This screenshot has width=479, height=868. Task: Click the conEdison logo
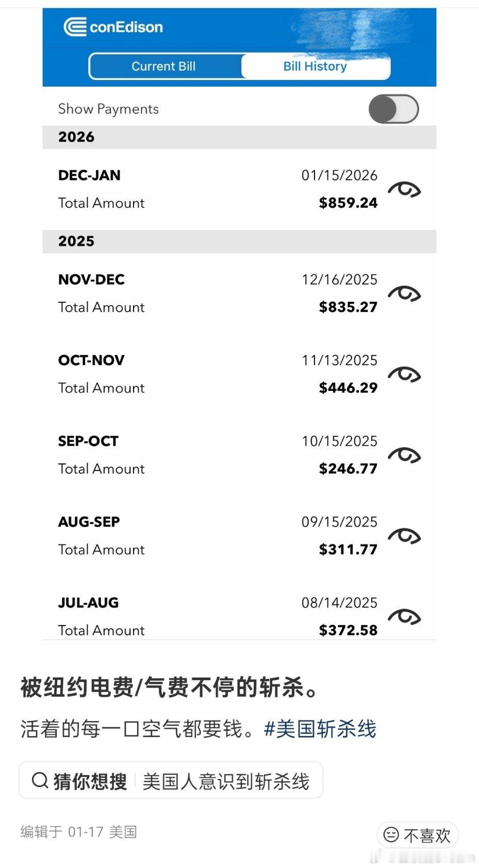click(113, 27)
